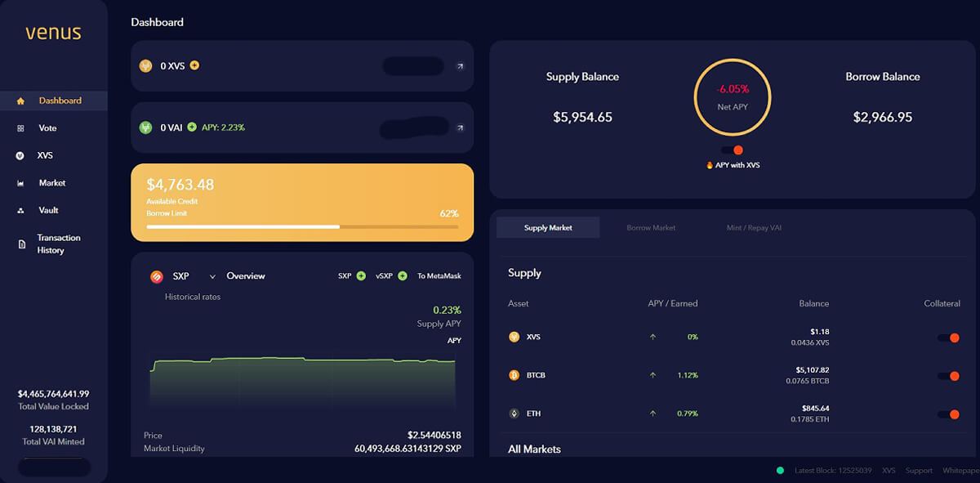Click the XVS coin icon in balance card

click(x=146, y=66)
